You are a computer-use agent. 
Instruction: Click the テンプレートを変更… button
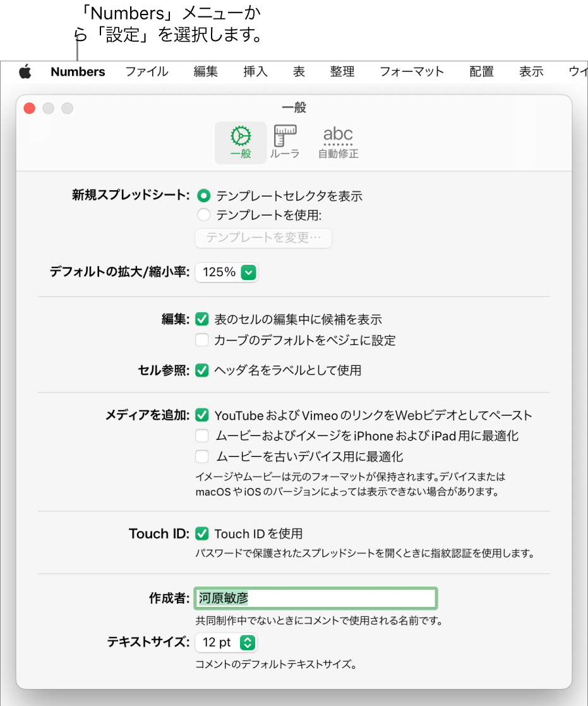coord(263,238)
